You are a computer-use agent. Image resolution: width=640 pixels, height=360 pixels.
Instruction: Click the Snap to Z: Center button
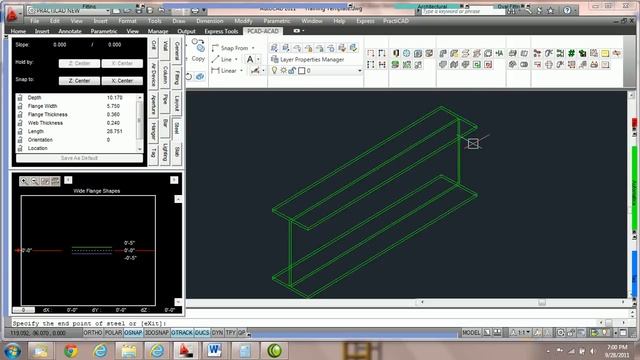point(79,81)
